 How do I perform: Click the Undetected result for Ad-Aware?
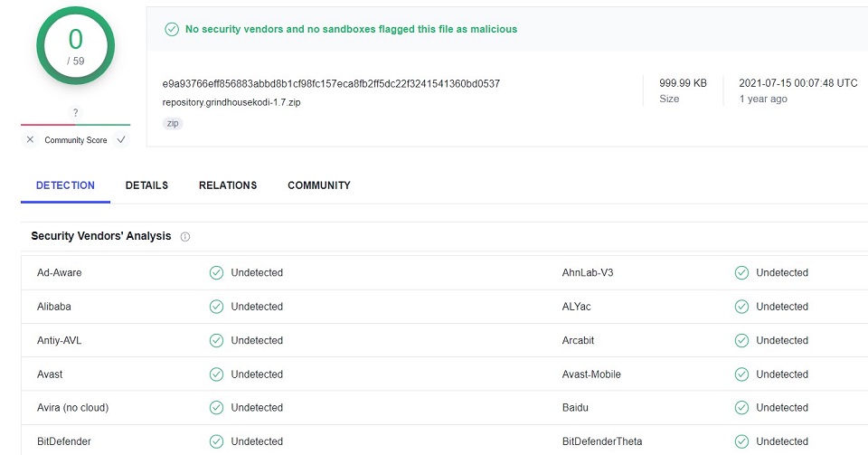click(x=257, y=273)
